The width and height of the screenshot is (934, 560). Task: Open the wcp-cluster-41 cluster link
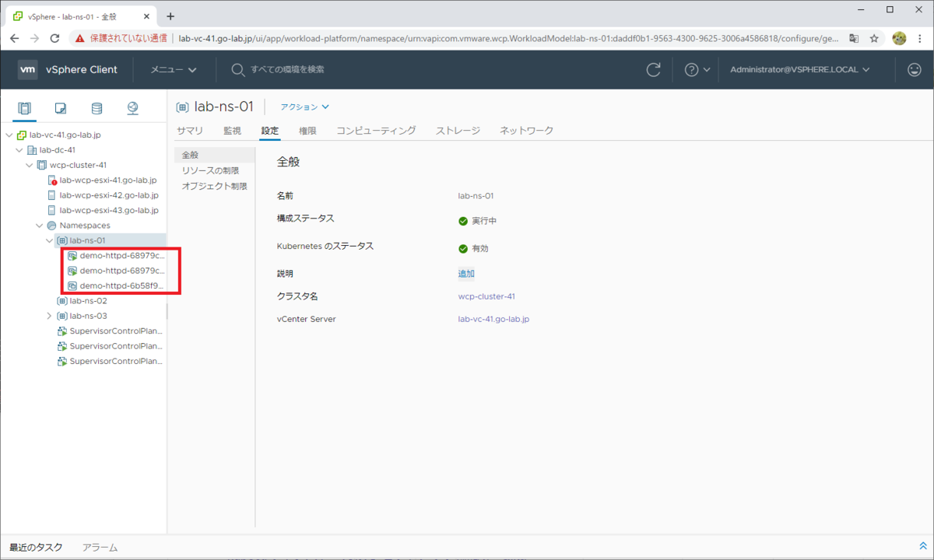pos(486,296)
